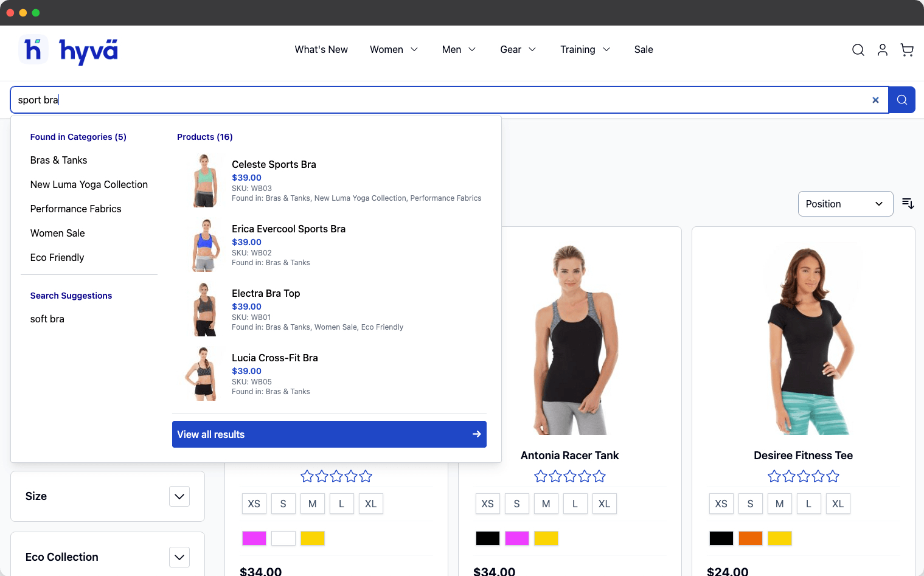Open the Position sort dropdown
Viewport: 924px width, 576px height.
pos(845,204)
